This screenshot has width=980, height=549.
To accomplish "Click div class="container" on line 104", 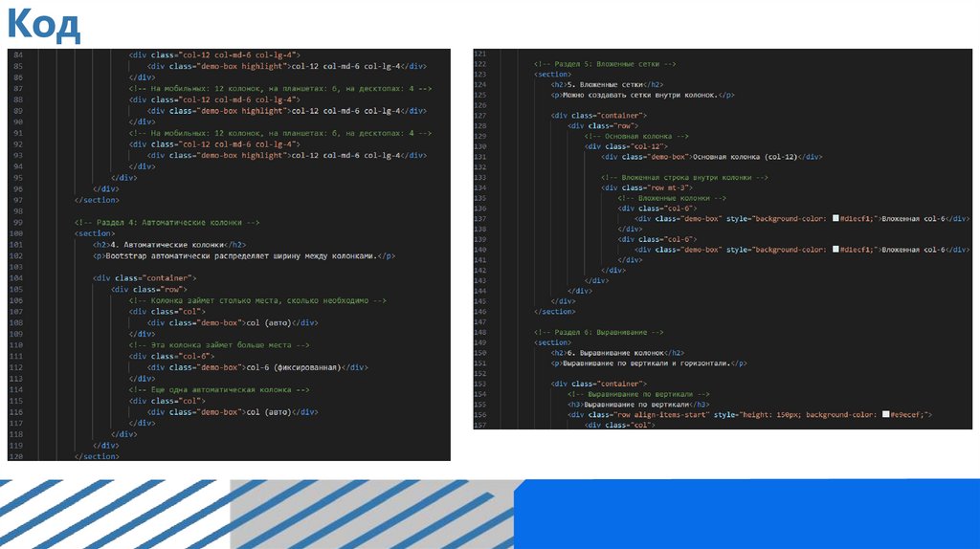I will click(145, 278).
